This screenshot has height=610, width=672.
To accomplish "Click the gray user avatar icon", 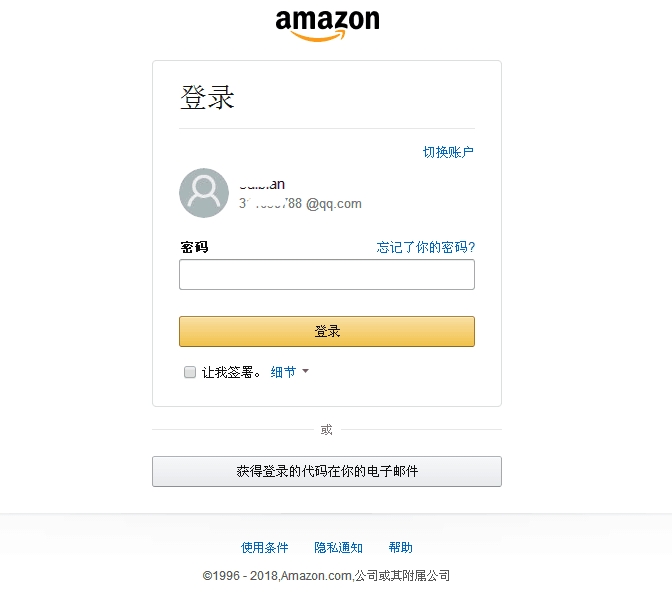I will 204,193.
